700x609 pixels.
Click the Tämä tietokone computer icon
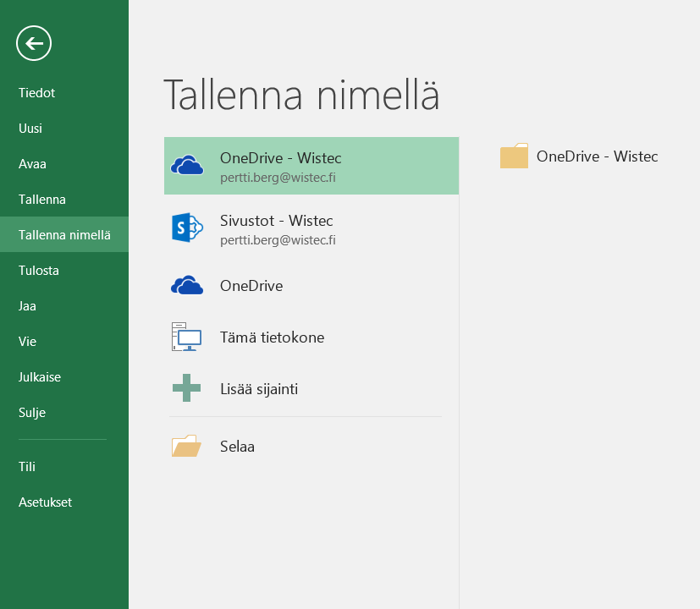pos(186,337)
